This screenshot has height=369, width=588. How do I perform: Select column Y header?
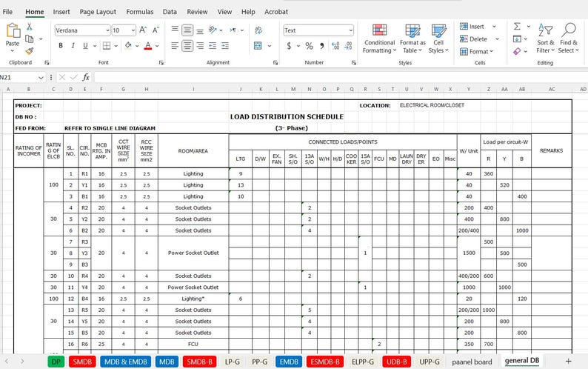469,90
